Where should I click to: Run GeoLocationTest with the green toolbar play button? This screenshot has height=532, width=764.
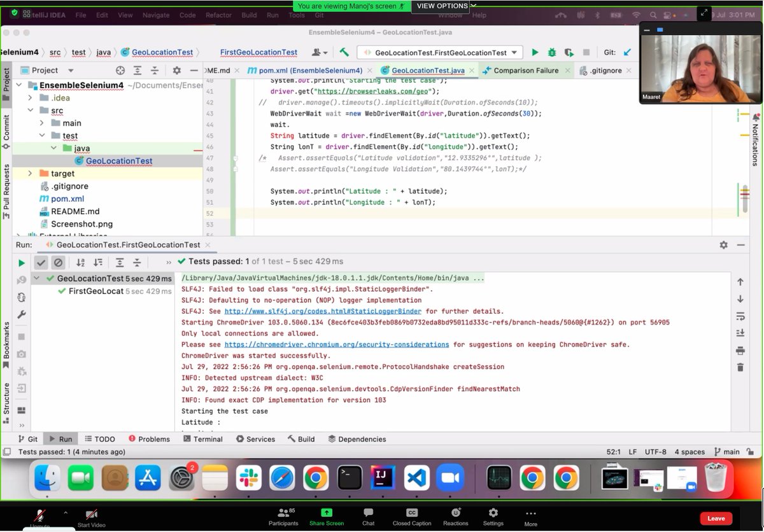[x=535, y=53]
